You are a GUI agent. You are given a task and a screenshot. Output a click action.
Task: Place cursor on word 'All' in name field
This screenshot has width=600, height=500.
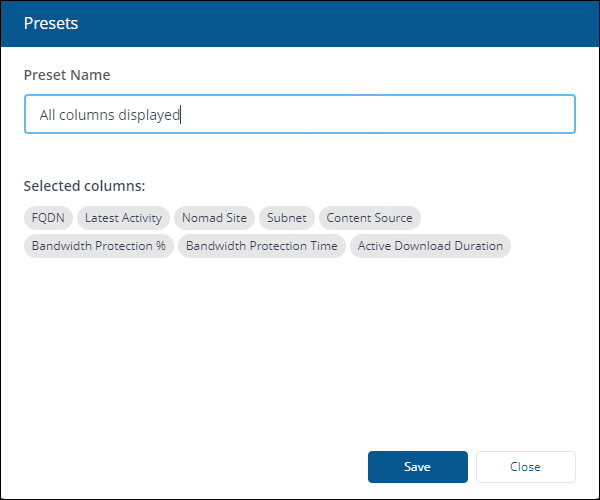tap(48, 115)
